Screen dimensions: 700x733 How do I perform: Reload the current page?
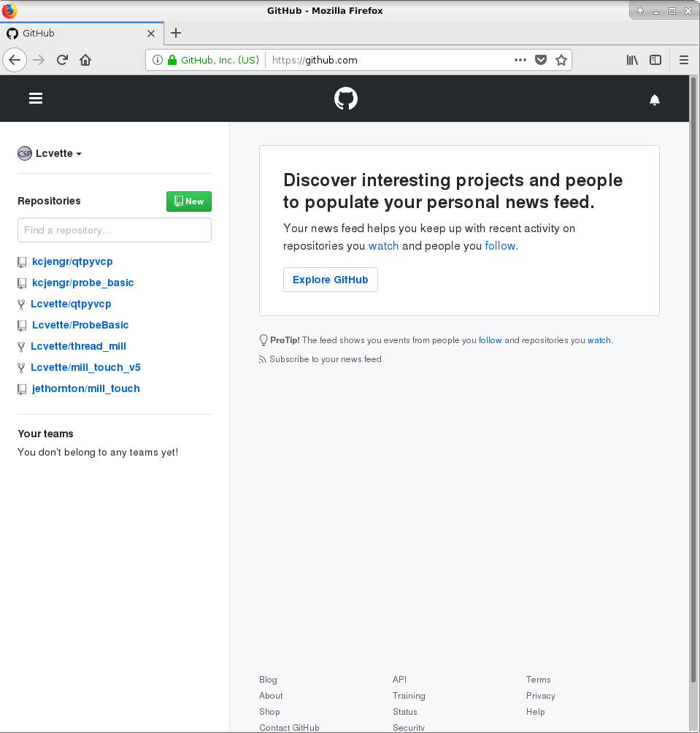coord(62,60)
